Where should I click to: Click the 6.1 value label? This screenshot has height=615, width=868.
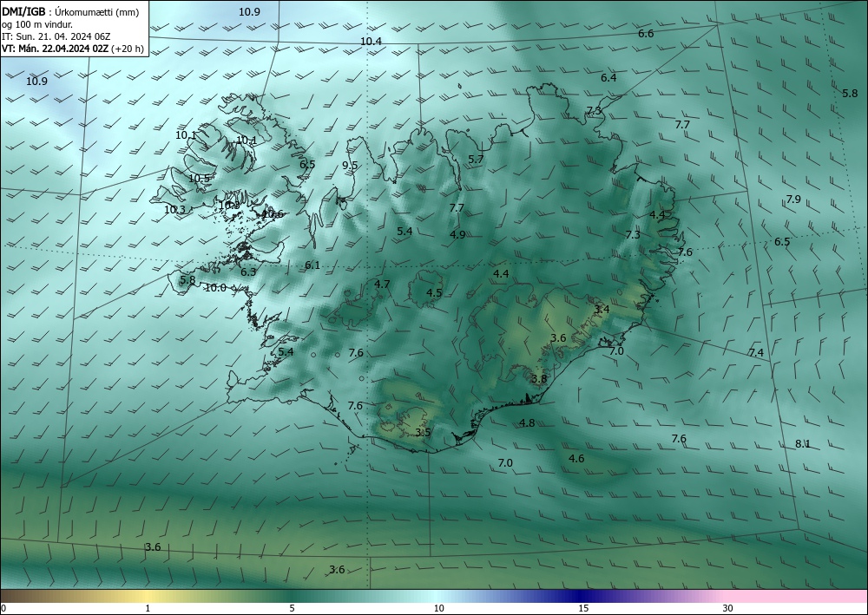pos(312,265)
